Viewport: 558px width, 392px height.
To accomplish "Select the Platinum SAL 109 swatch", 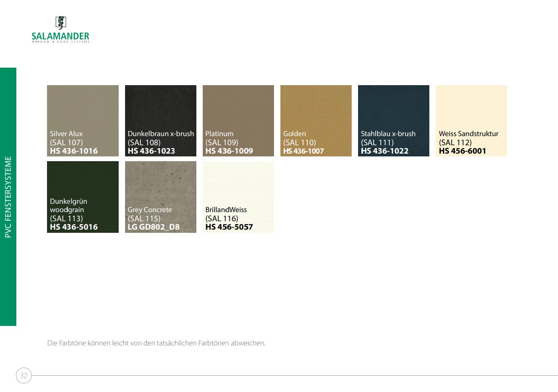I will click(x=238, y=121).
